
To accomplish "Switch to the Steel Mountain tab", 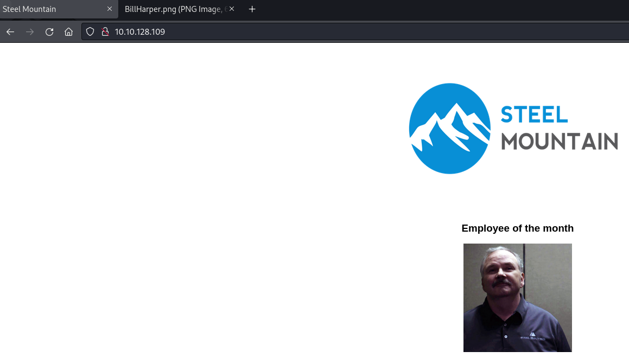I will [x=59, y=9].
